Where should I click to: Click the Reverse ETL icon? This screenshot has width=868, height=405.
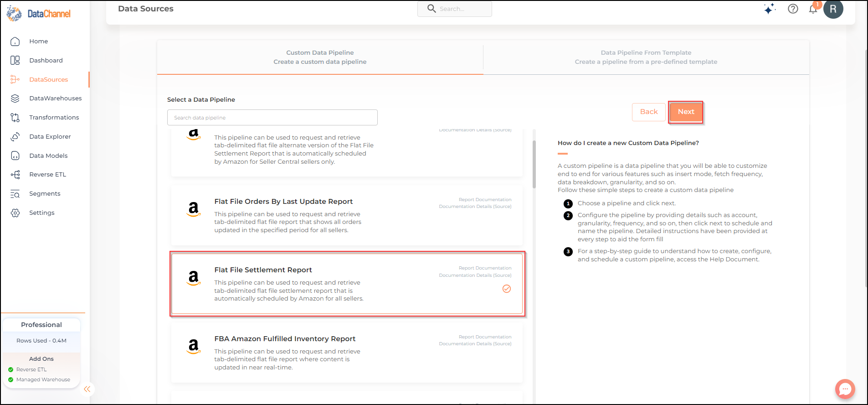15,175
